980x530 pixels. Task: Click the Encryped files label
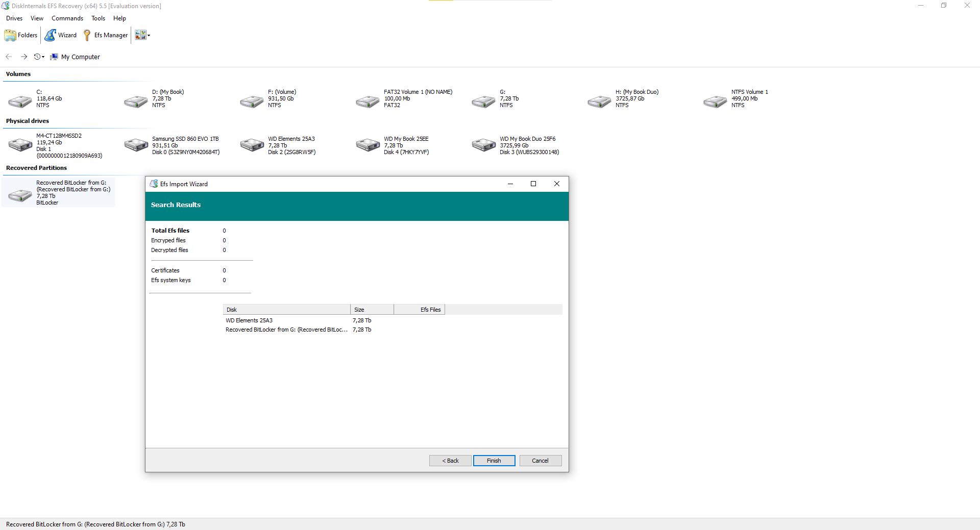point(168,240)
